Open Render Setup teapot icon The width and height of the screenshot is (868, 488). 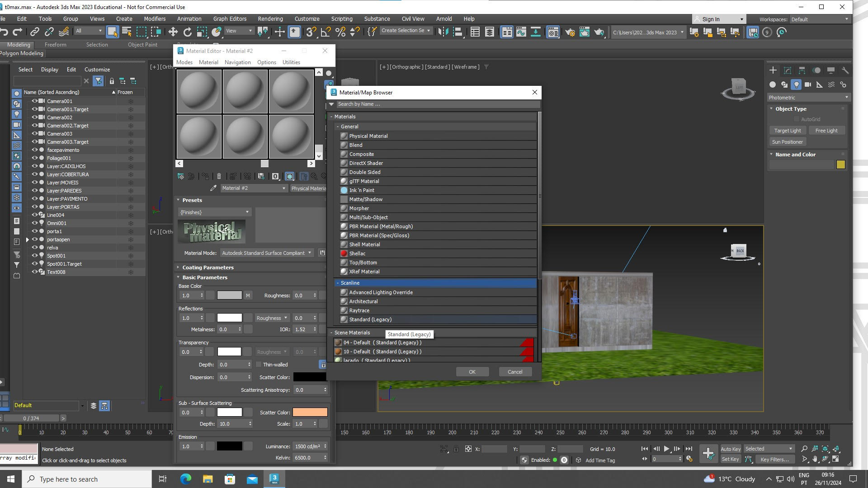pyautogui.click(x=570, y=32)
